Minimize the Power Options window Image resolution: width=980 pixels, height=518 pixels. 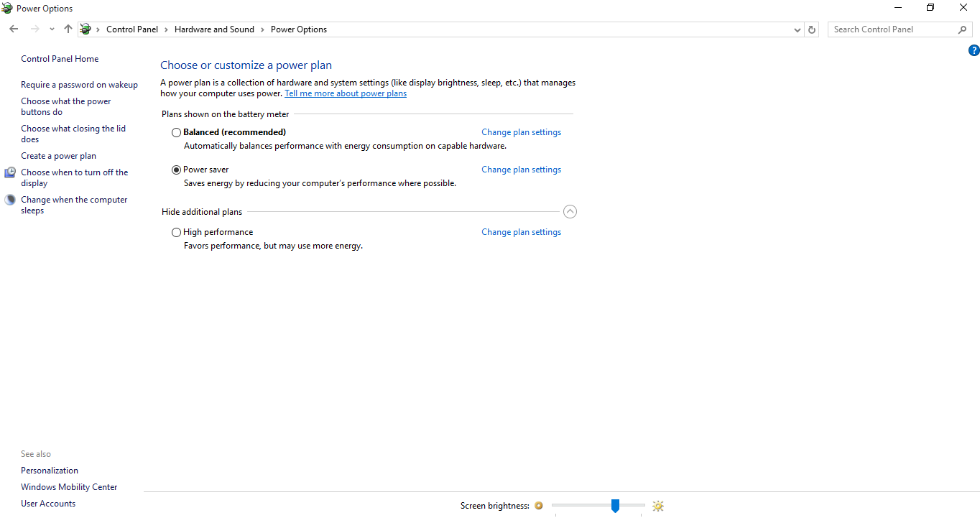(898, 8)
